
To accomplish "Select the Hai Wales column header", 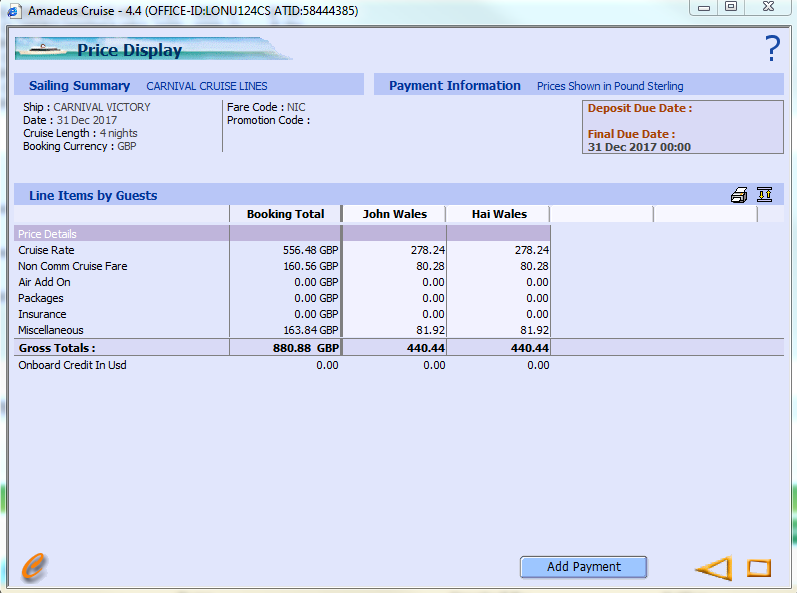I will [499, 214].
